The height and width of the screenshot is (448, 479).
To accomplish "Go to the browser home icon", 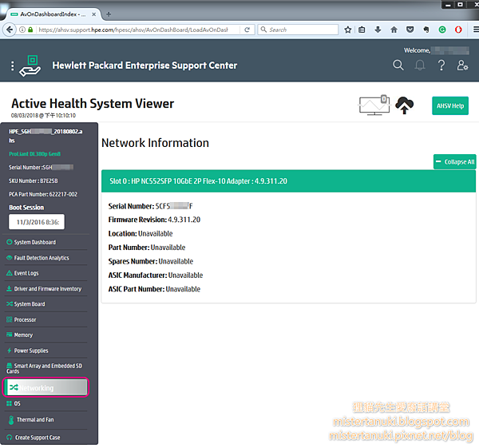I will pyautogui.click(x=394, y=30).
